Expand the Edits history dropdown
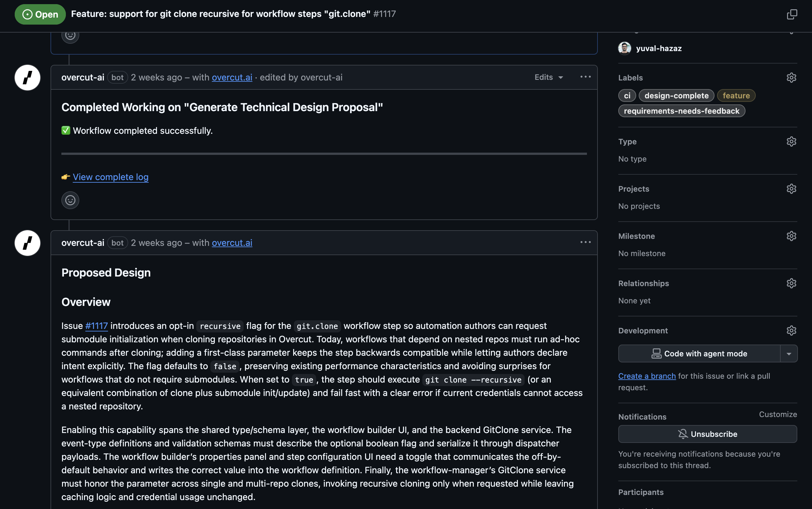 (x=549, y=77)
